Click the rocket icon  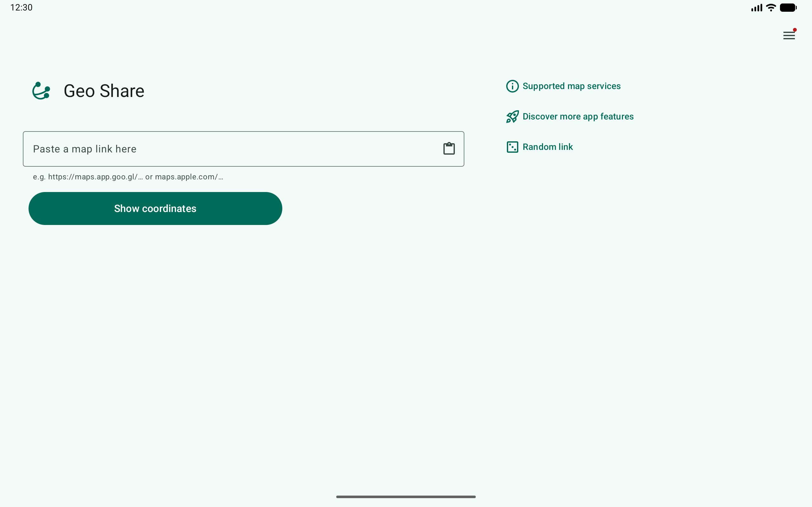pyautogui.click(x=512, y=117)
